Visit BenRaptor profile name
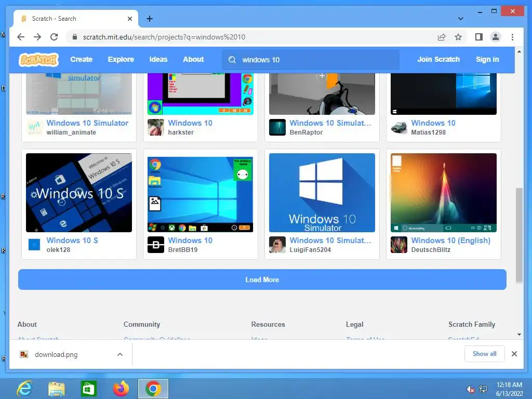The image size is (532, 399). 306,132
